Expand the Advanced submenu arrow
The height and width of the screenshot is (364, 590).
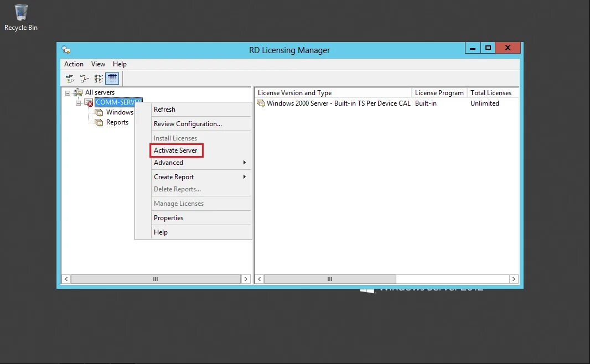pyautogui.click(x=245, y=163)
